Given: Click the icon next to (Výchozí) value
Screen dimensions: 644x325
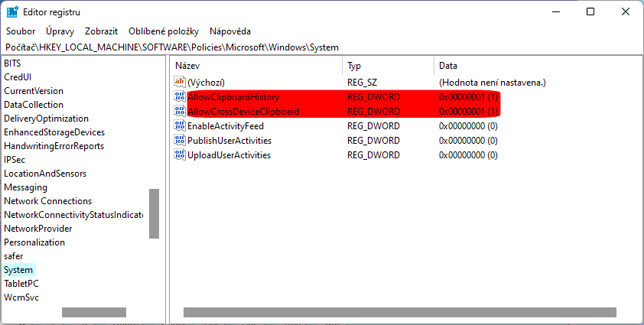Looking at the screenshot, I should pos(180,82).
